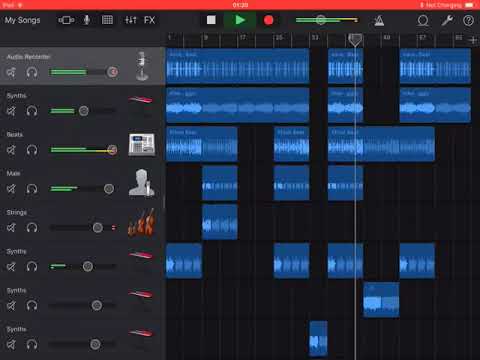The width and height of the screenshot is (480, 360).
Task: Select the single region on the Strings track
Action: [220, 222]
